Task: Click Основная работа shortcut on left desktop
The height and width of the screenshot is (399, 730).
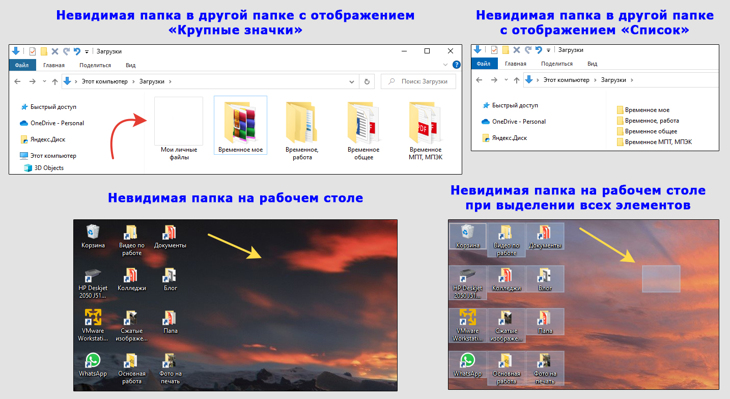Action: [x=131, y=369]
